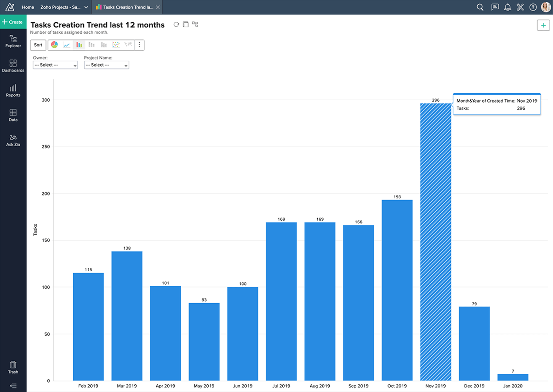Image resolution: width=553 pixels, height=392 pixels.
Task: Open the Trash in the sidebar
Action: pos(13,367)
